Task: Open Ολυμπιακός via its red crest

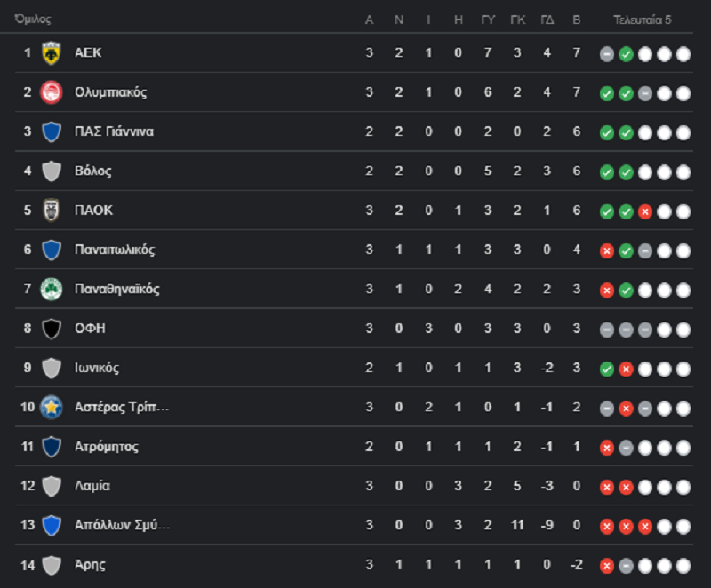Action: coord(52,92)
